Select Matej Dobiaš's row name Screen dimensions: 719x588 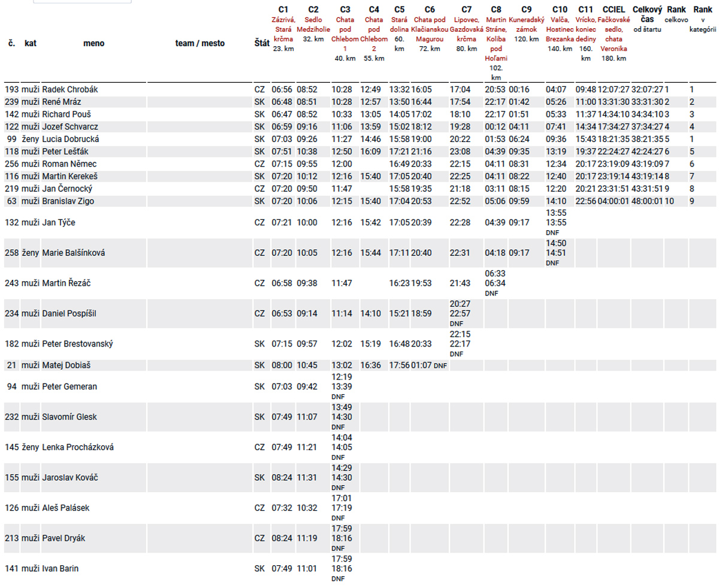[x=67, y=365]
